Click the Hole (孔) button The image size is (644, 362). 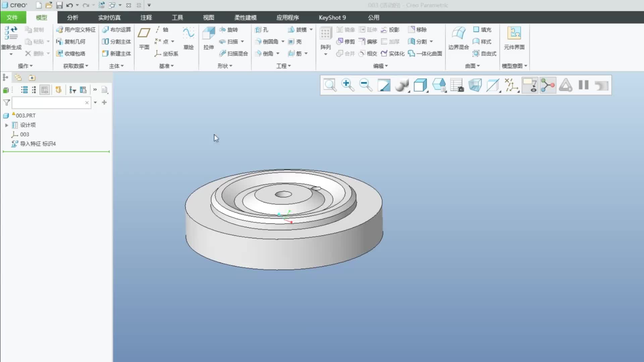[x=262, y=30]
